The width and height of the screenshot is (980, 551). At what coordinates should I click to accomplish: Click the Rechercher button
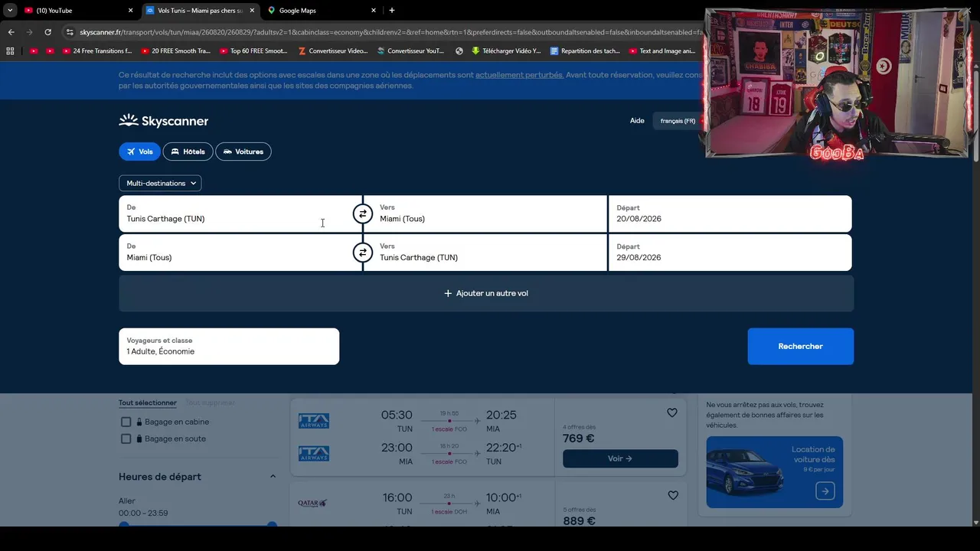[x=800, y=346]
